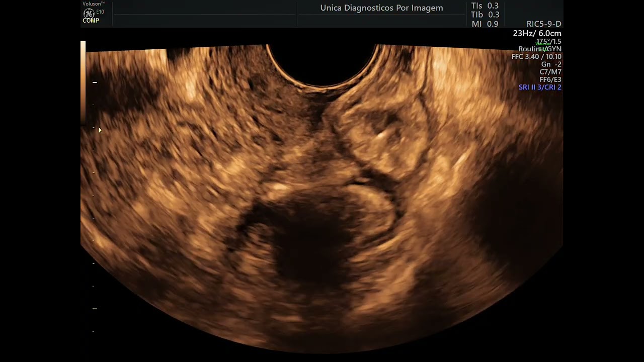The image size is (644, 362).
Task: Click the 'TIb 0.3' thermal index reading
Action: tap(485, 15)
